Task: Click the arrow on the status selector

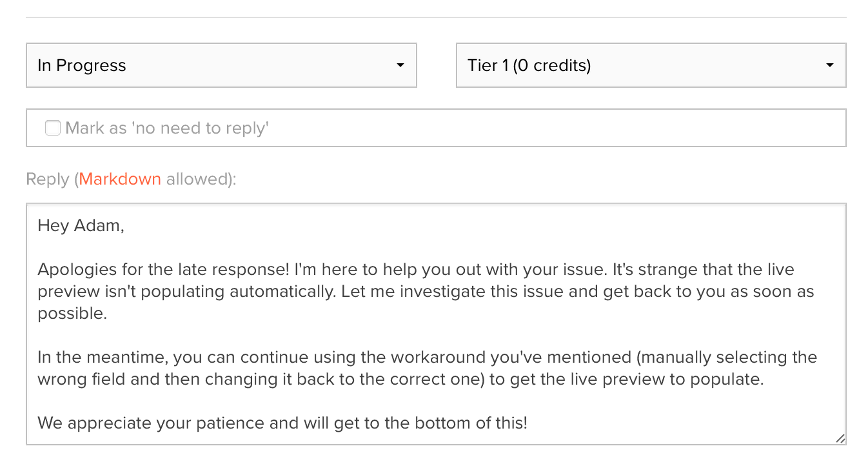Action: pos(400,65)
